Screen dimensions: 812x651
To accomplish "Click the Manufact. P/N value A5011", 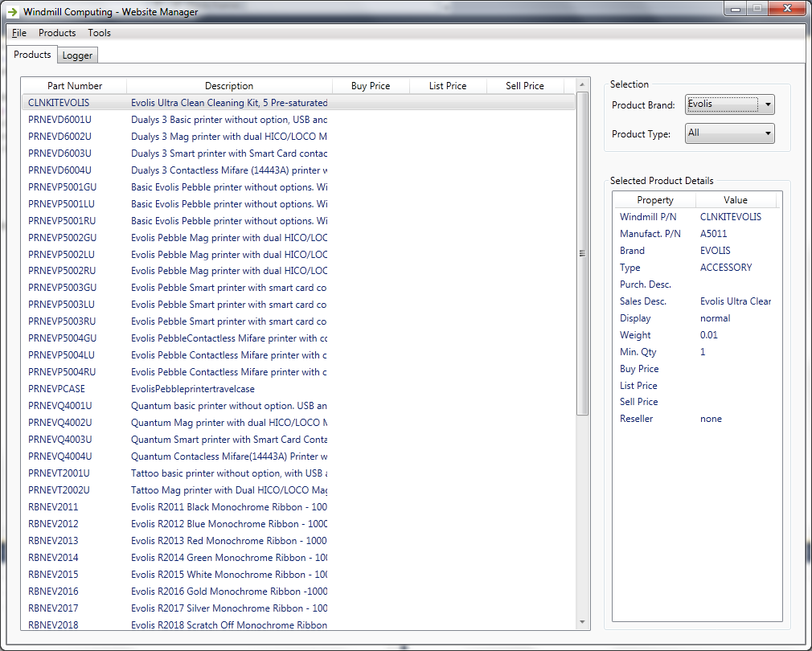I will coord(714,234).
